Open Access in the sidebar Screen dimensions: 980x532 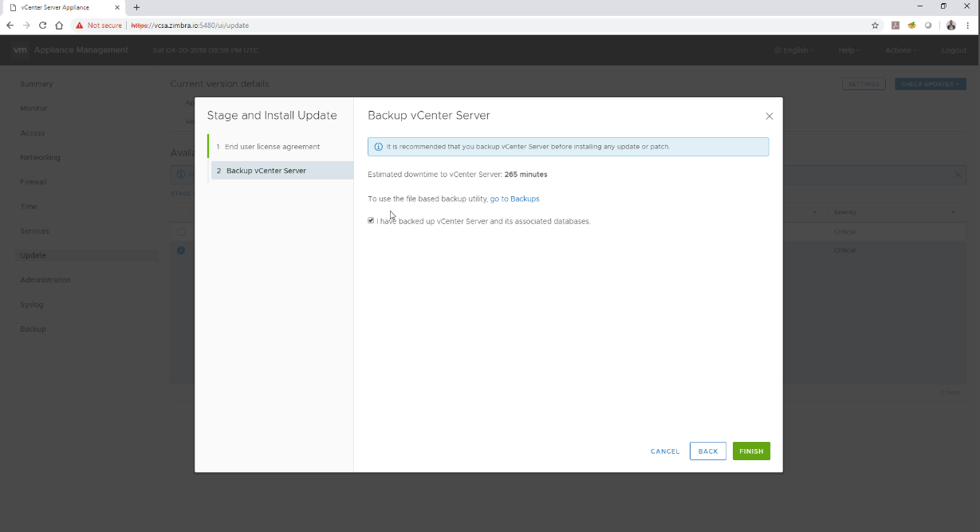pos(33,133)
